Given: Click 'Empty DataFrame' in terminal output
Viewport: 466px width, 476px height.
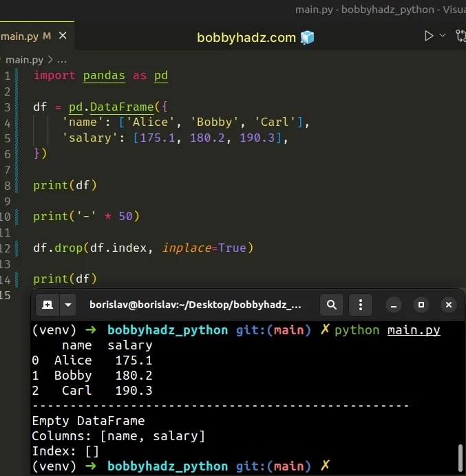Looking at the screenshot, I should coord(88,421).
